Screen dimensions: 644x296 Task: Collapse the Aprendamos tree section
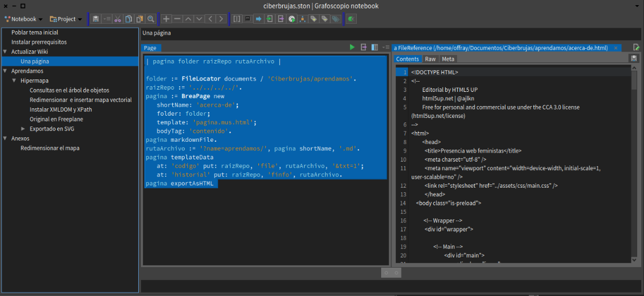pyautogui.click(x=5, y=71)
